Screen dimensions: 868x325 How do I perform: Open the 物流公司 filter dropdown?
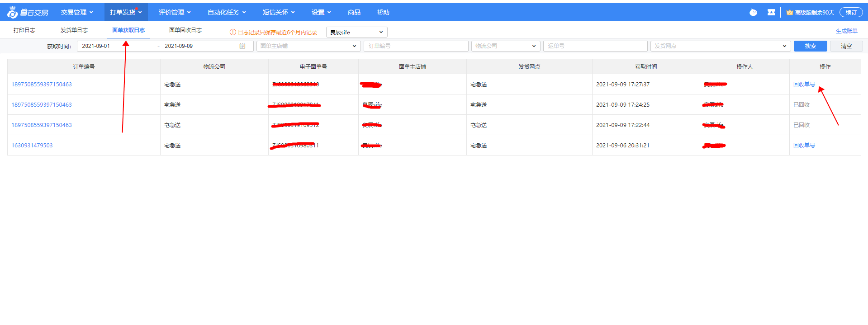506,46
